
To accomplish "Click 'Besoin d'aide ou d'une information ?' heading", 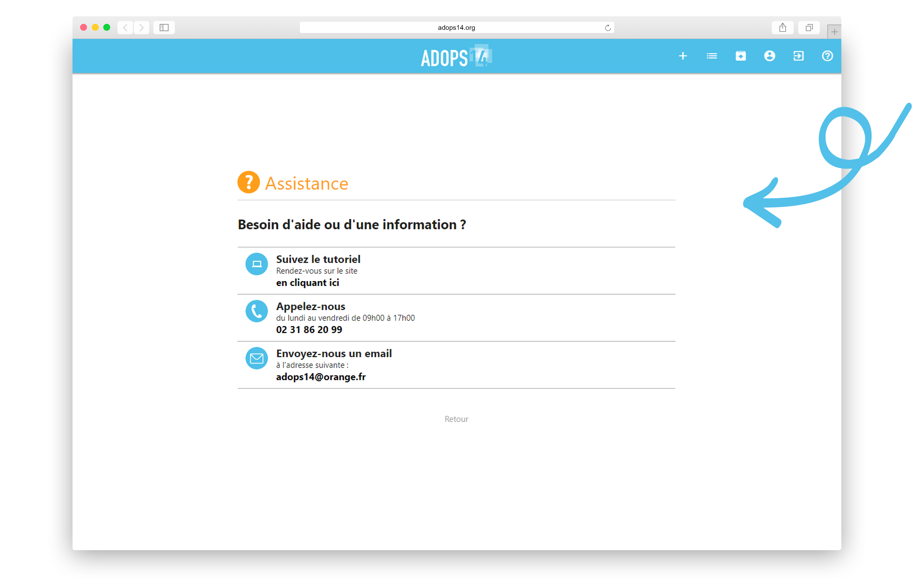I will (352, 225).
